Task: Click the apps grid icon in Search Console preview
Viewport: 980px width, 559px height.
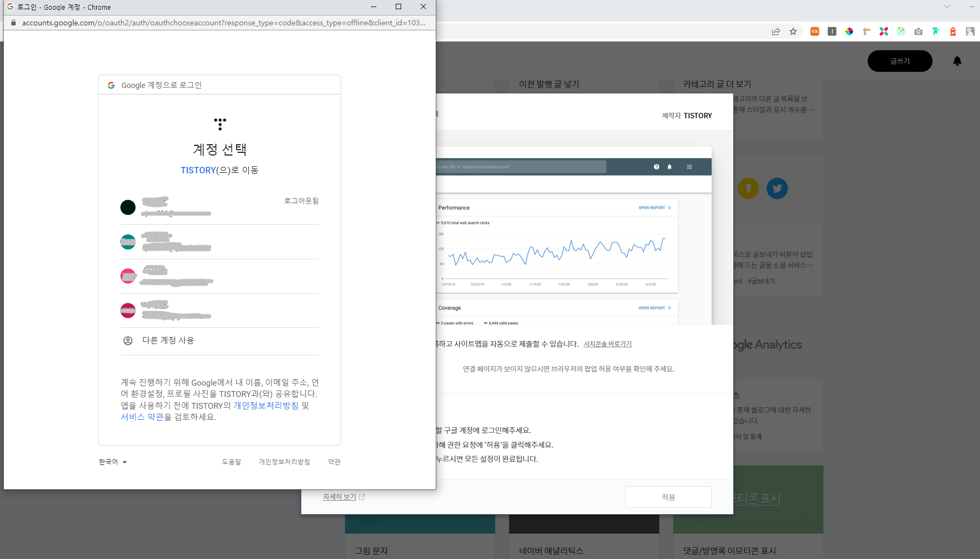Action: [690, 167]
